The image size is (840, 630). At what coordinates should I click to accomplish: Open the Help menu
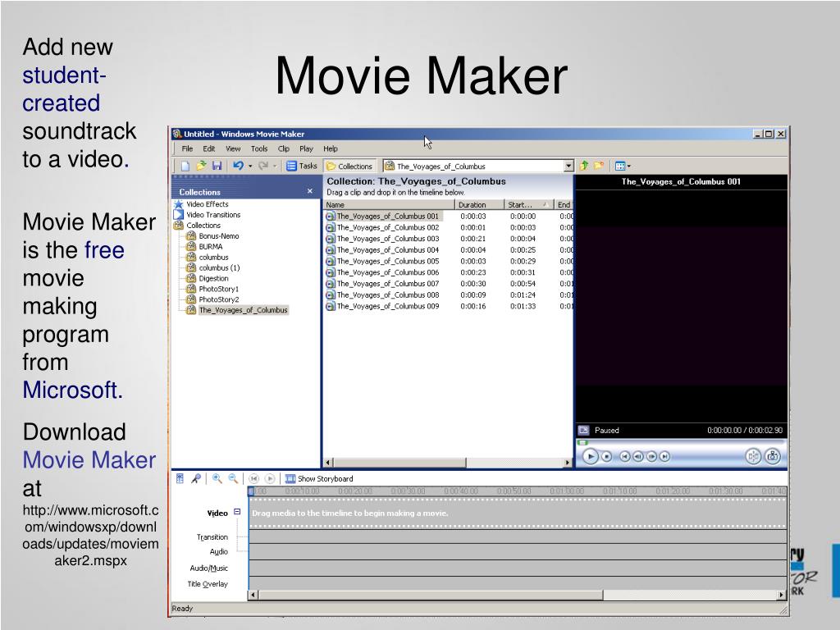click(330, 149)
